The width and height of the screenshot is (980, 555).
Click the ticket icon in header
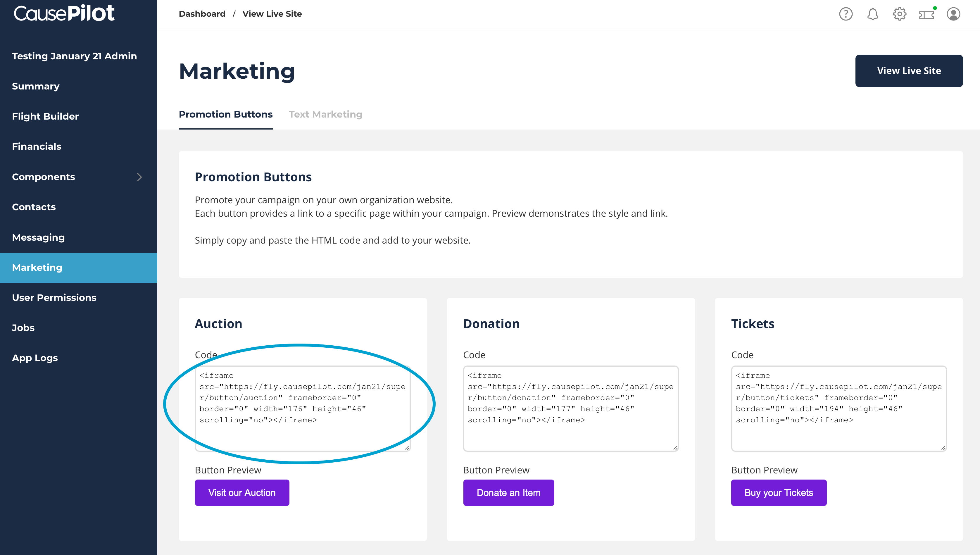pos(926,15)
